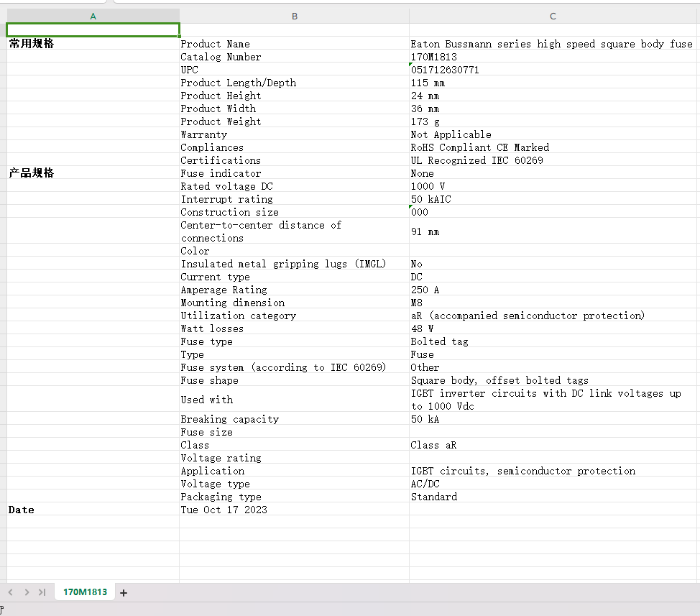Select the 'Application' label cell
Screen dimensions: 700x616
pos(294,471)
